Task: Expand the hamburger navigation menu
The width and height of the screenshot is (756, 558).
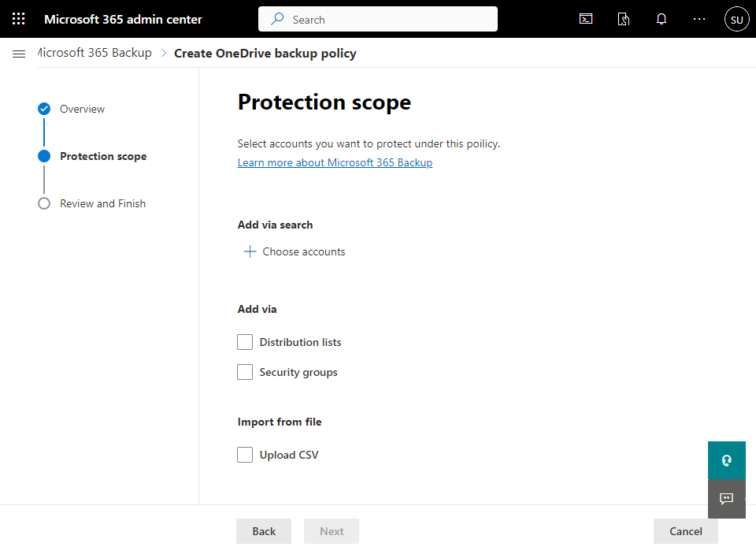Action: click(19, 54)
